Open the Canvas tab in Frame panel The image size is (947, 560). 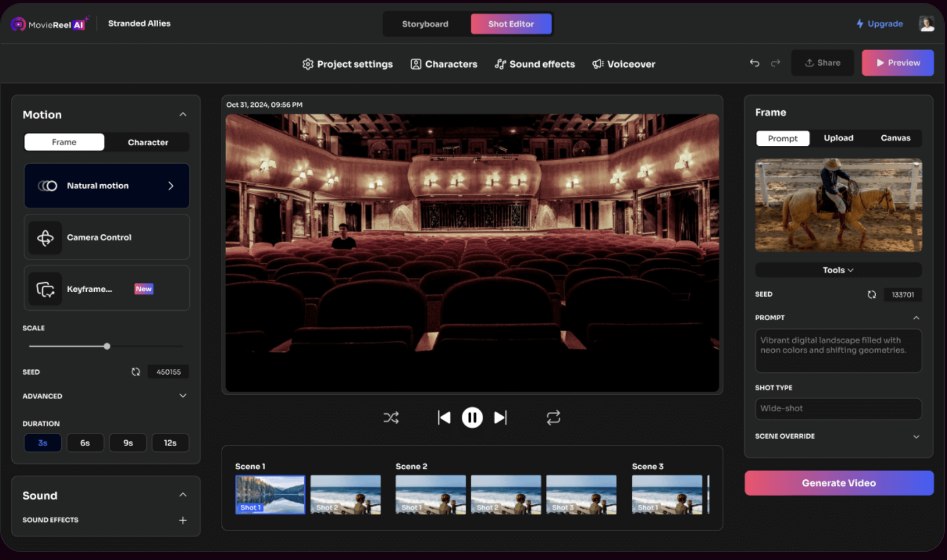coord(895,138)
